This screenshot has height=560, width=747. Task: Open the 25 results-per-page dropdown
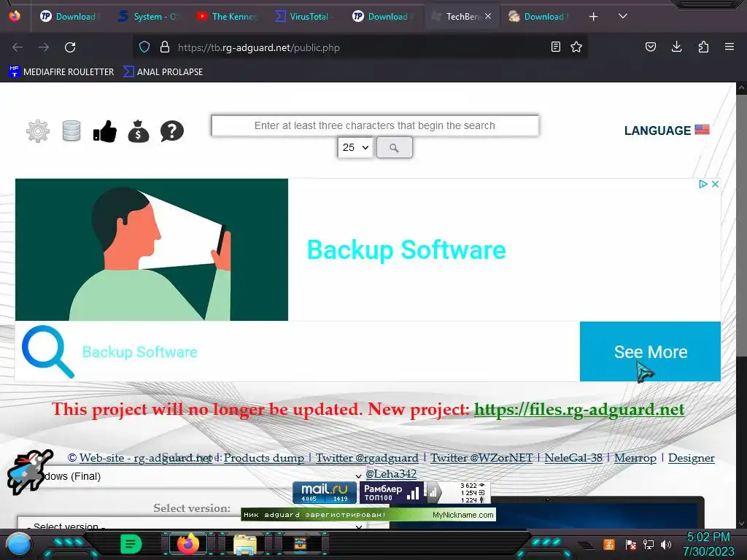pos(355,147)
